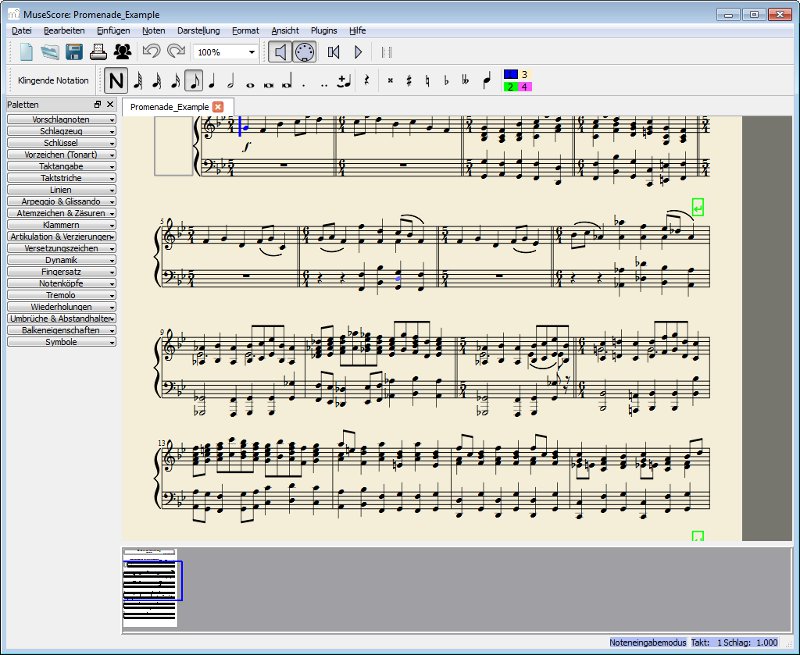The height and width of the screenshot is (655, 800).
Task: Apply the double flat accidental
Action: [x=465, y=81]
